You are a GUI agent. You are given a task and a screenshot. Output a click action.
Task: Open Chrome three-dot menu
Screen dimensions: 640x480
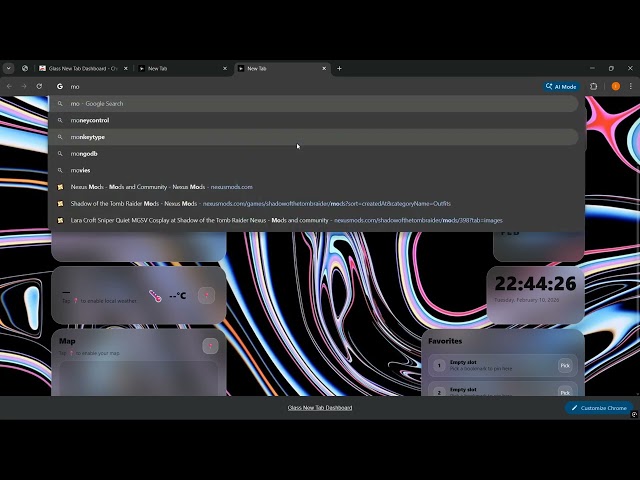631,87
